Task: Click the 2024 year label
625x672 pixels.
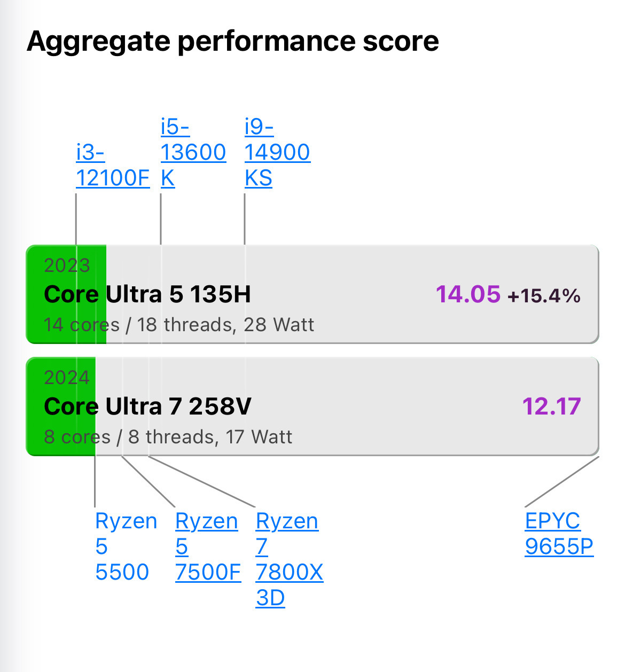Action: tap(67, 378)
